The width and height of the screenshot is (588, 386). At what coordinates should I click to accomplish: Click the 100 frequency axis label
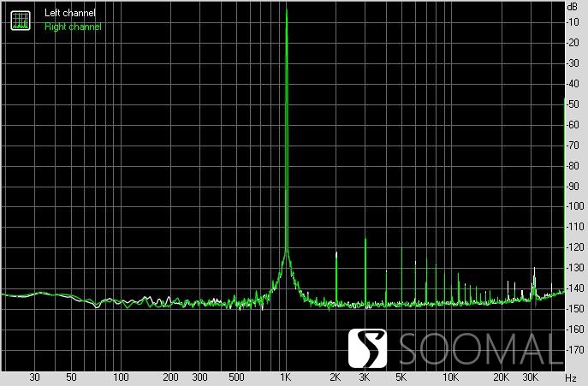click(121, 377)
